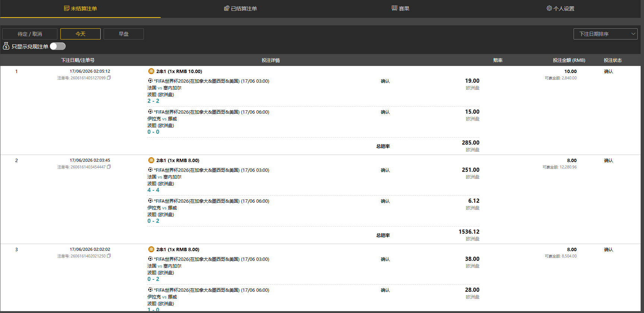Click the soccer ball icon of the 38.00 odds leg
The height and width of the screenshot is (313, 644).
pyautogui.click(x=150, y=259)
